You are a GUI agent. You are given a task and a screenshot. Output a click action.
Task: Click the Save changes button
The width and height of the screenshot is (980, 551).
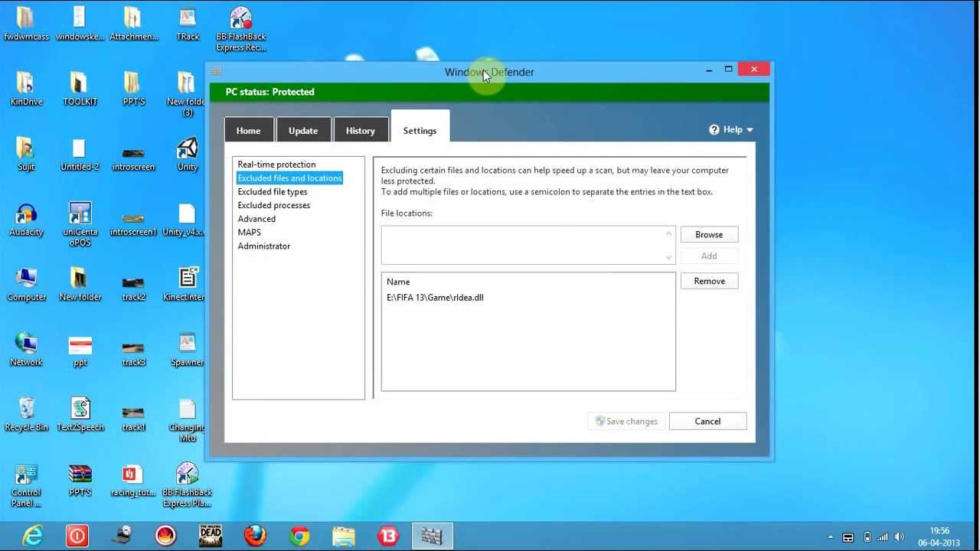point(626,421)
